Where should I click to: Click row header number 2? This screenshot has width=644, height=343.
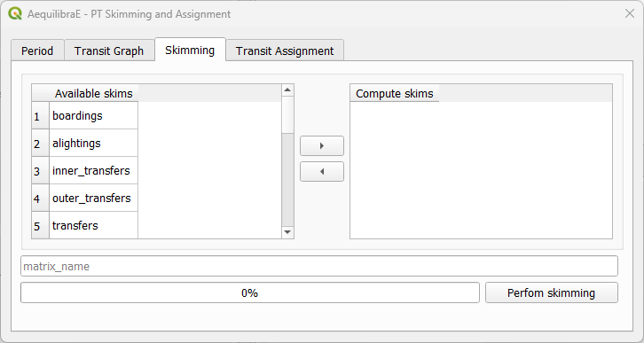(x=40, y=144)
